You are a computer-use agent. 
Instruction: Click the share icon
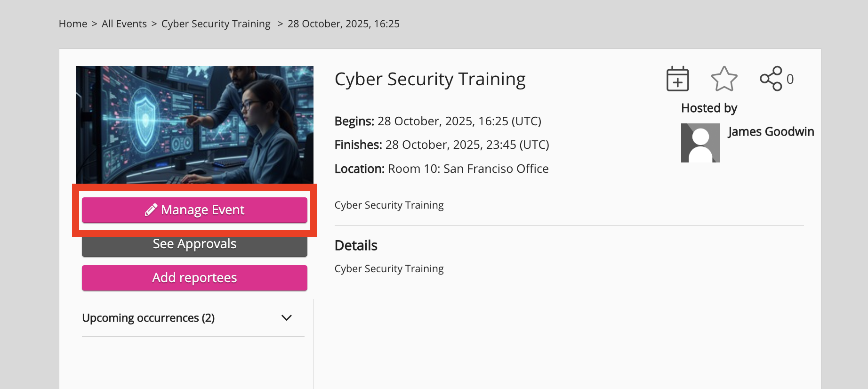tap(771, 79)
